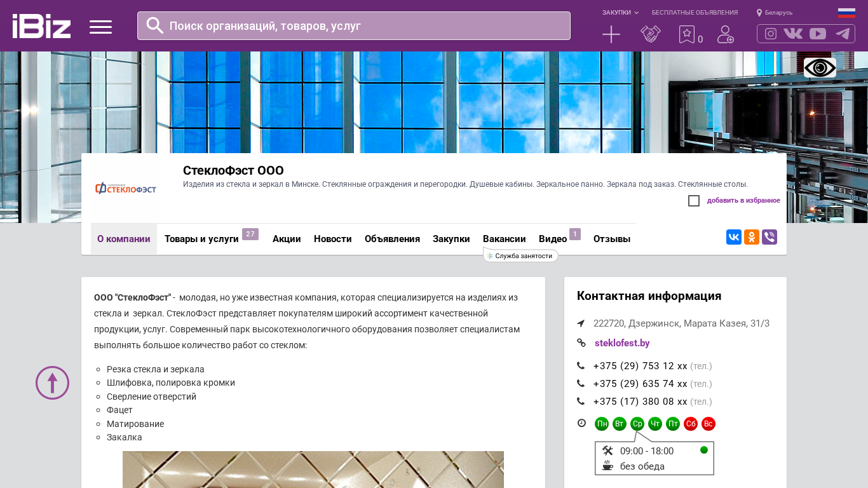
Task: Click the Сверление отверстий list item
Action: click(151, 396)
